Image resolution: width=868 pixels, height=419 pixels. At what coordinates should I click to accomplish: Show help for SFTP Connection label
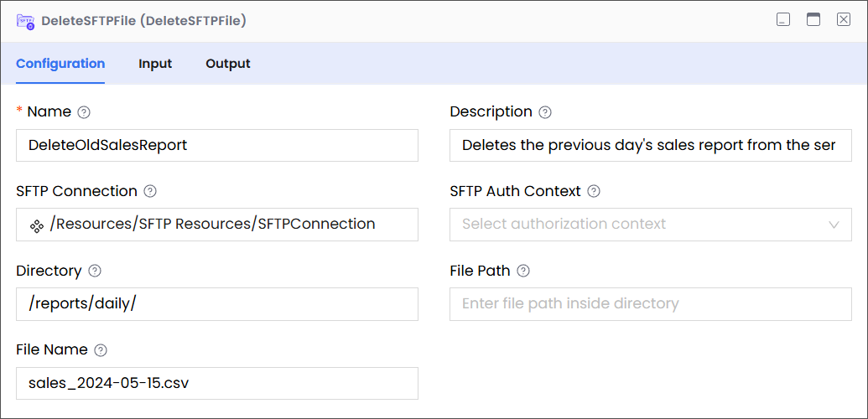[x=150, y=191]
